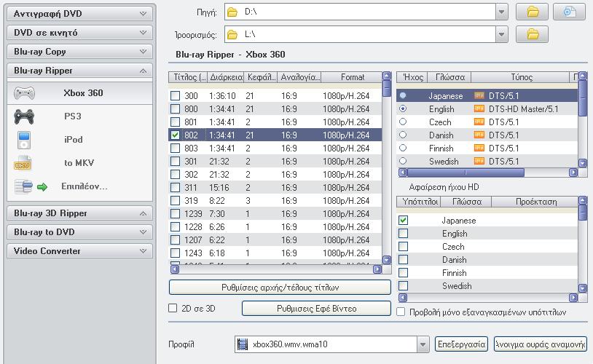Open the source D:\ dropdown
Viewport: 593px width, 364px height.
500,12
